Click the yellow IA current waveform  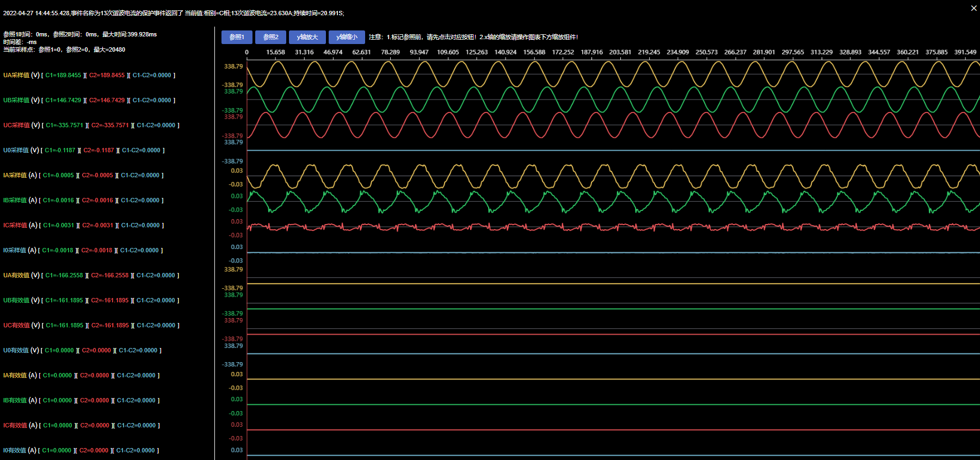[613, 176]
